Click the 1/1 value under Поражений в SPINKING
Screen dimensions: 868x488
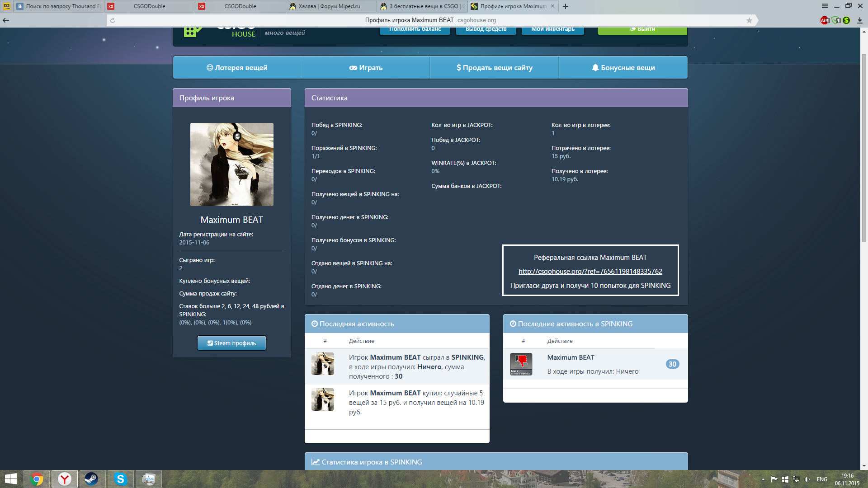coord(316,156)
